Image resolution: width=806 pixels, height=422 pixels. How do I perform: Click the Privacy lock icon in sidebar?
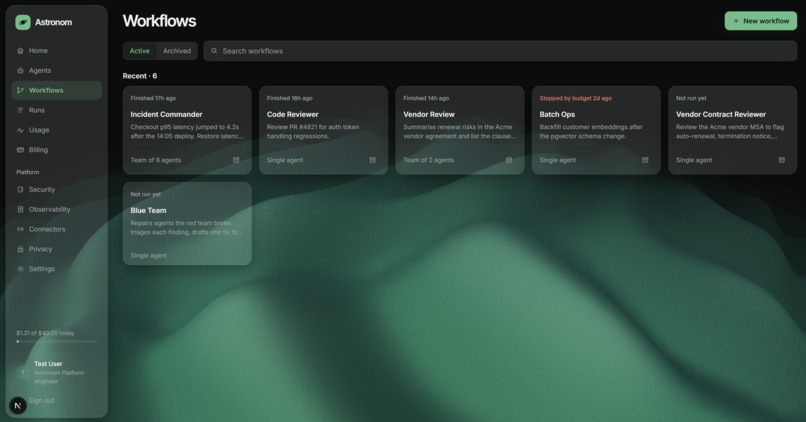(20, 249)
